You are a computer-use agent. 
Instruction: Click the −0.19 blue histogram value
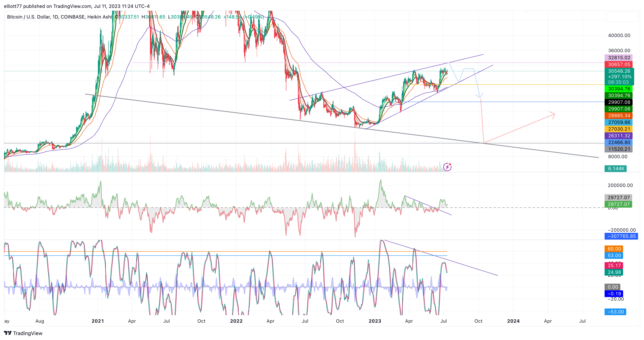[x=614, y=294]
